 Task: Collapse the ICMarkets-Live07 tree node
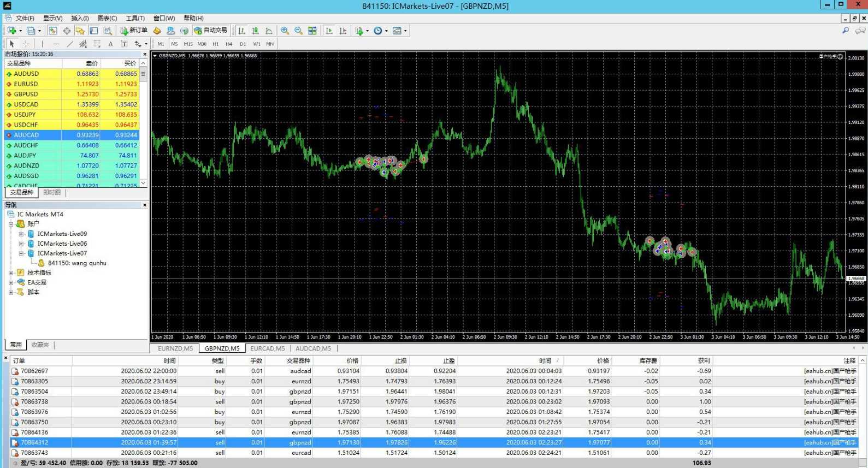click(21, 253)
